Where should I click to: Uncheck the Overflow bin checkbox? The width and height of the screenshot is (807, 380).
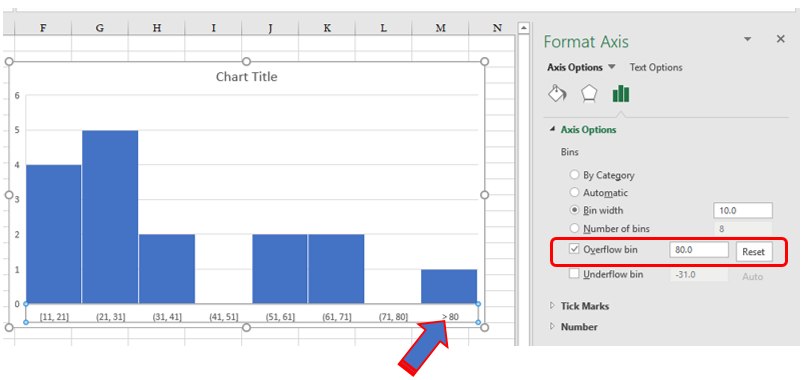click(x=574, y=249)
